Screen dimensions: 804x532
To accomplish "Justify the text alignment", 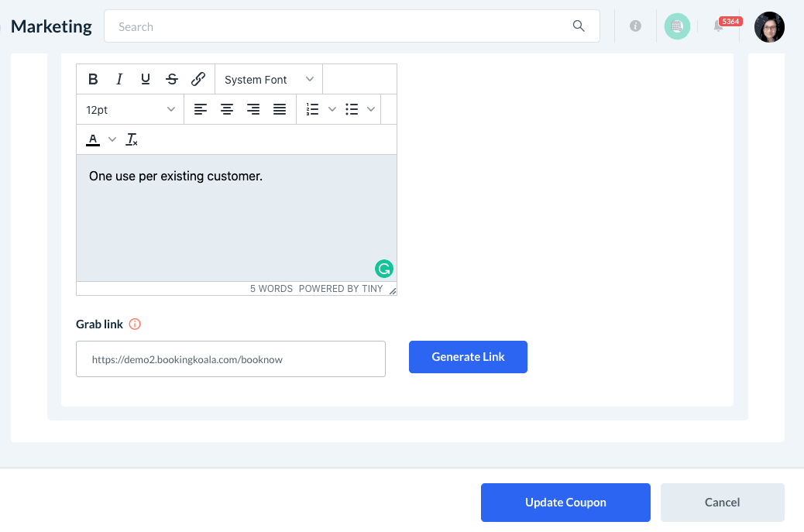I will click(x=280, y=109).
